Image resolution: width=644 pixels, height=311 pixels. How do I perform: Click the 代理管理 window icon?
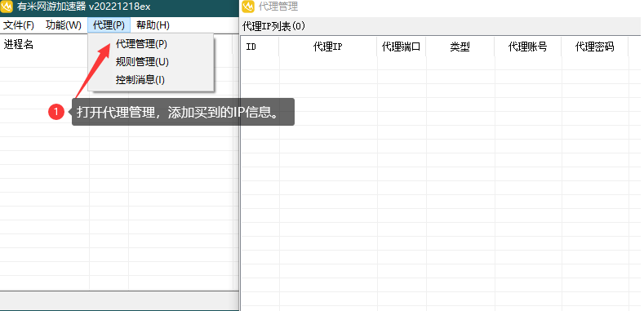[x=248, y=7]
